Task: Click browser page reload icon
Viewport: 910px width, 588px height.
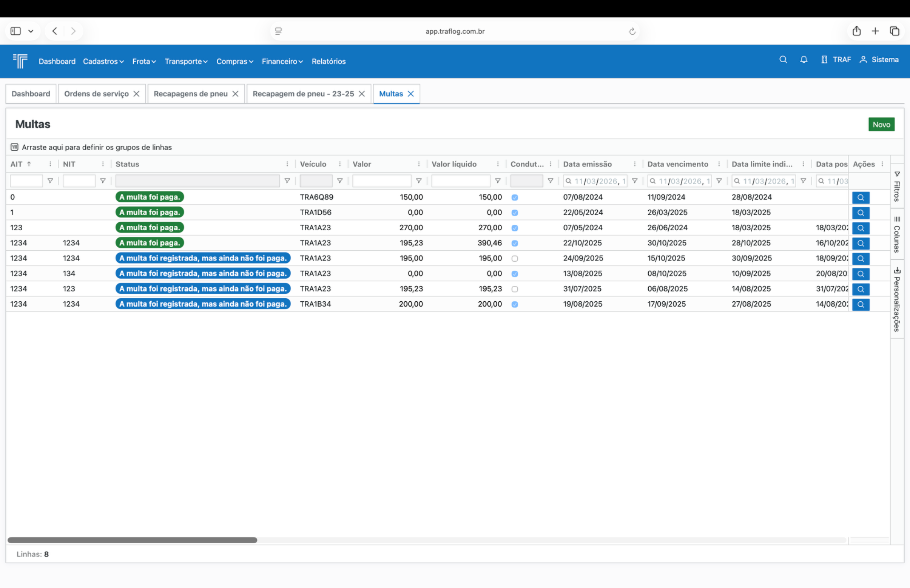Action: (632, 31)
